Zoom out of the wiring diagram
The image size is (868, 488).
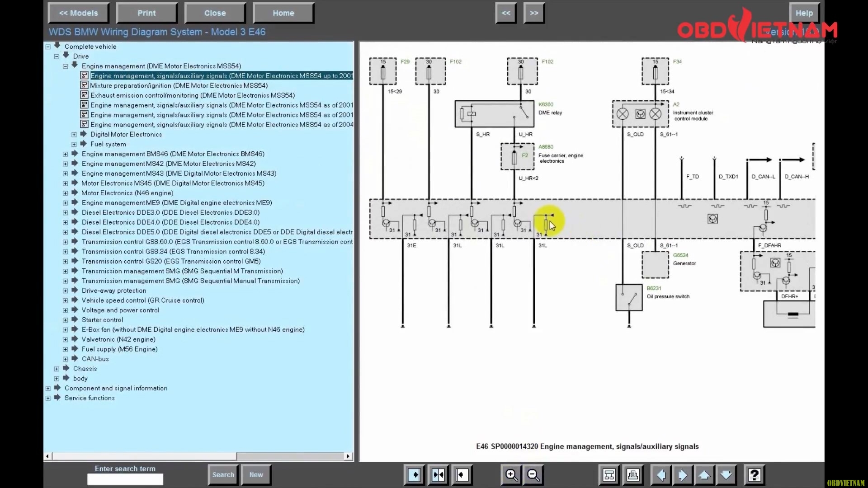point(533,475)
